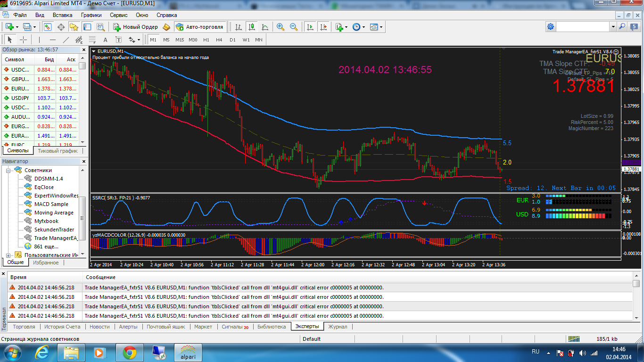644x362 pixels.
Task: Click the magnifier search button
Action: click(622, 27)
